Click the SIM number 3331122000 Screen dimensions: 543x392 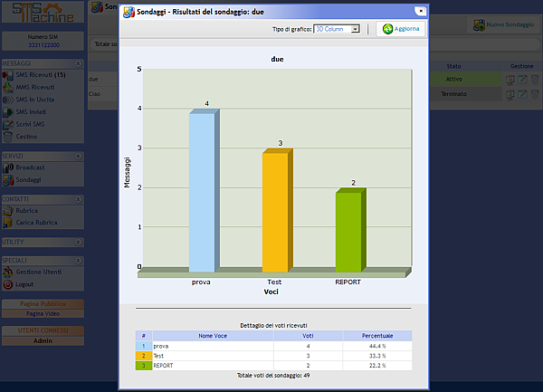click(43, 45)
